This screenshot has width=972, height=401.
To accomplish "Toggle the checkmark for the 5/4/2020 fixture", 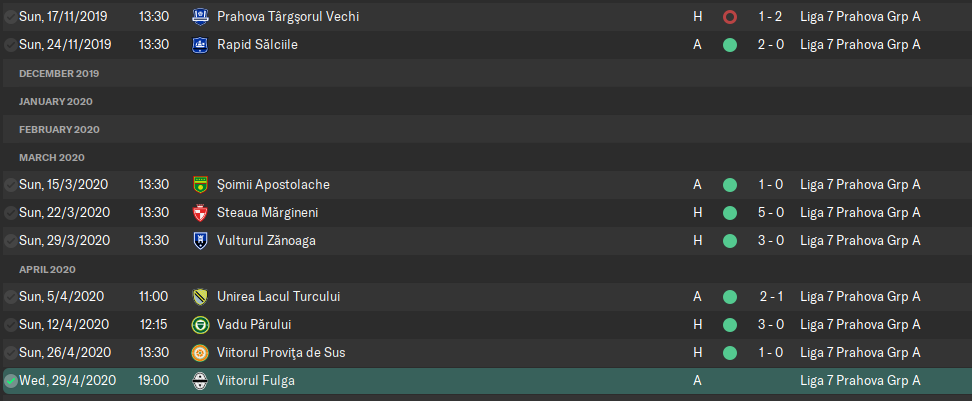I will point(11,297).
